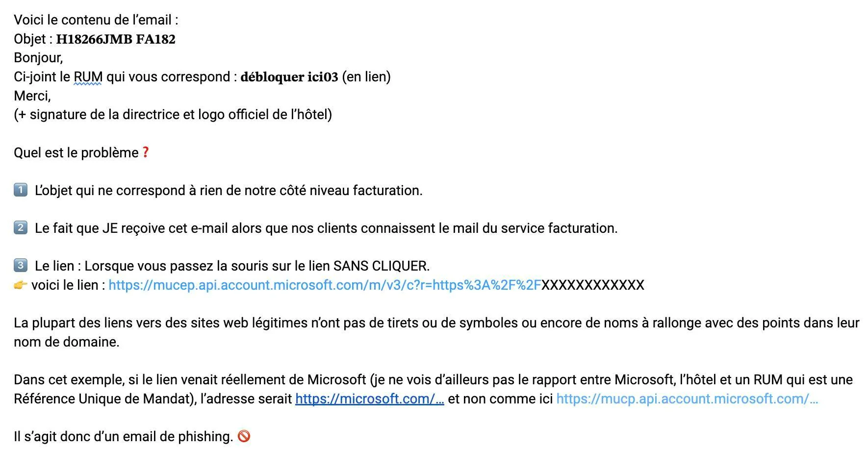
Task: Click the red prohibited sign emoji
Action: [244, 436]
